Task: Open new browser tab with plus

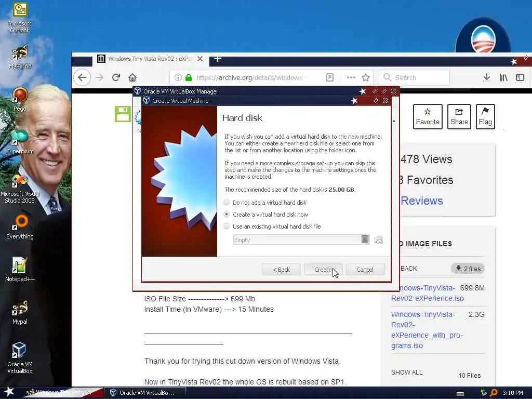Action: click(218, 59)
